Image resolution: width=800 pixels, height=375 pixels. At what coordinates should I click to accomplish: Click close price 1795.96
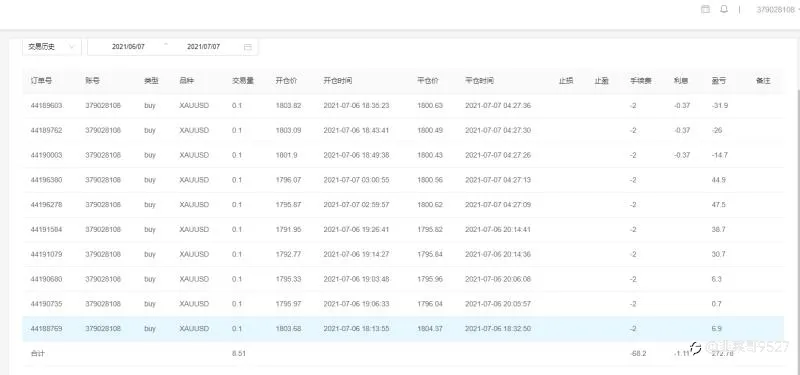pyautogui.click(x=430, y=279)
